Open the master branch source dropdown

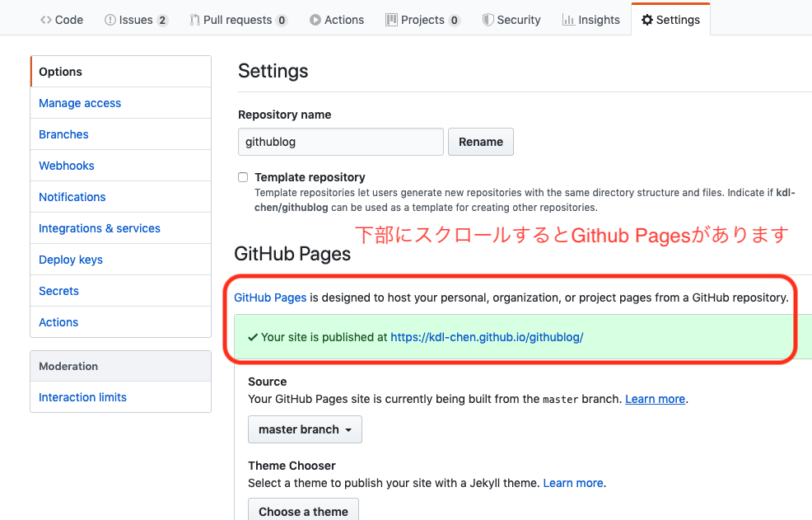(305, 429)
